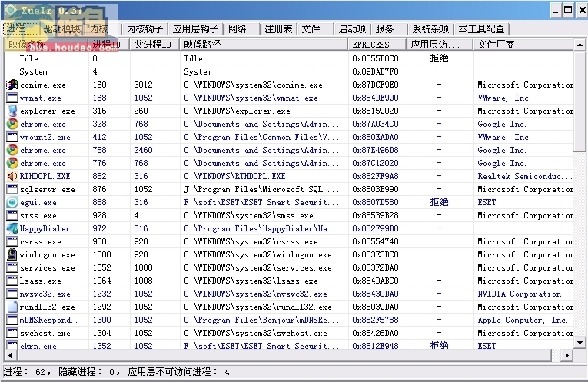Click the vertical scrollbar down arrow
Viewport: 588px width, 382px height.
(580, 342)
